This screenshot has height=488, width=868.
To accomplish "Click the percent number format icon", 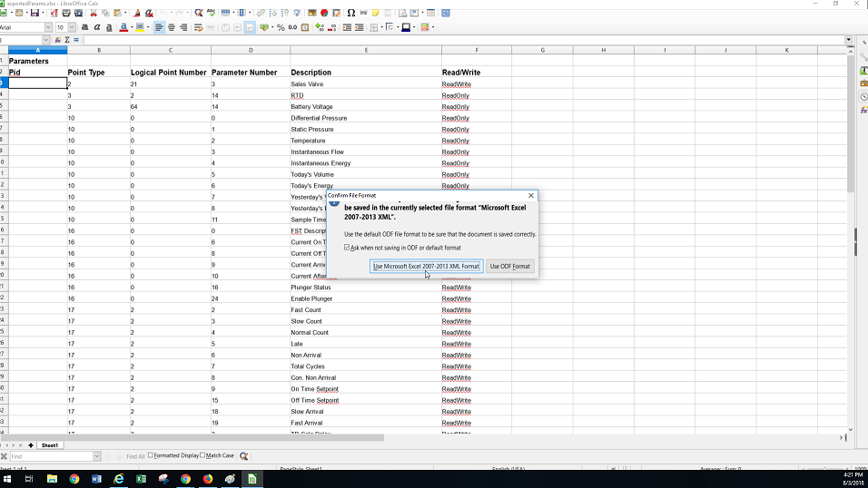I will [281, 27].
